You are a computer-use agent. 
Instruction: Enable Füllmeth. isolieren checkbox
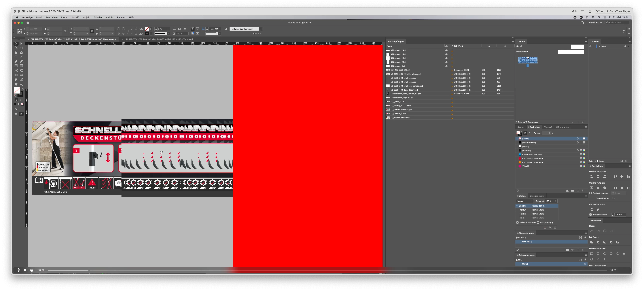pyautogui.click(x=517, y=223)
